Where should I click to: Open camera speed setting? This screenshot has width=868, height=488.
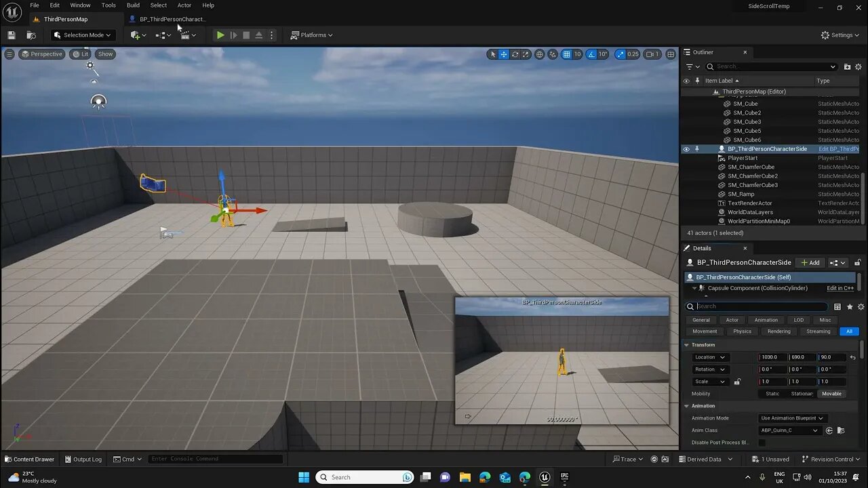[652, 54]
